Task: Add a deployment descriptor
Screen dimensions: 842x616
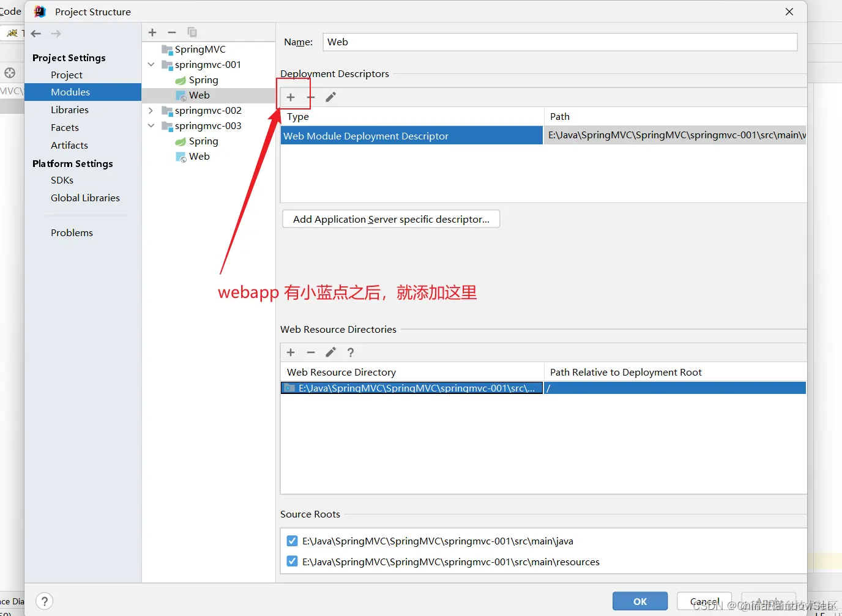Action: 291,97
